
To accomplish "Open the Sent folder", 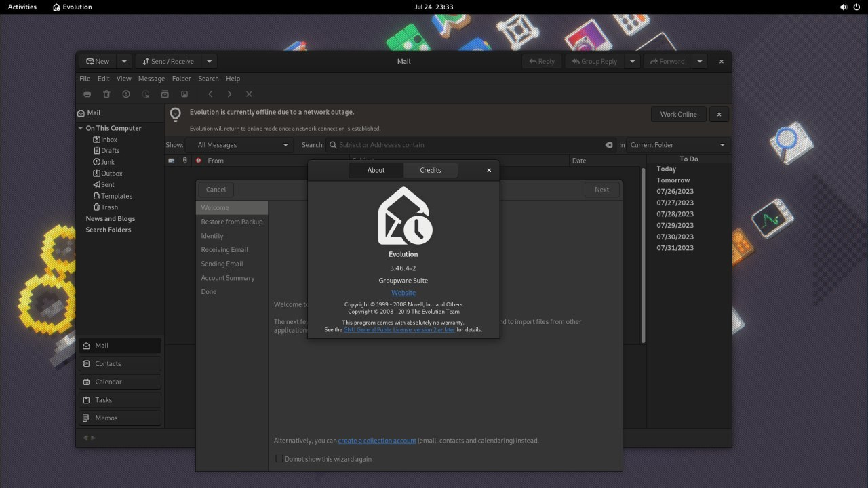I will (108, 184).
